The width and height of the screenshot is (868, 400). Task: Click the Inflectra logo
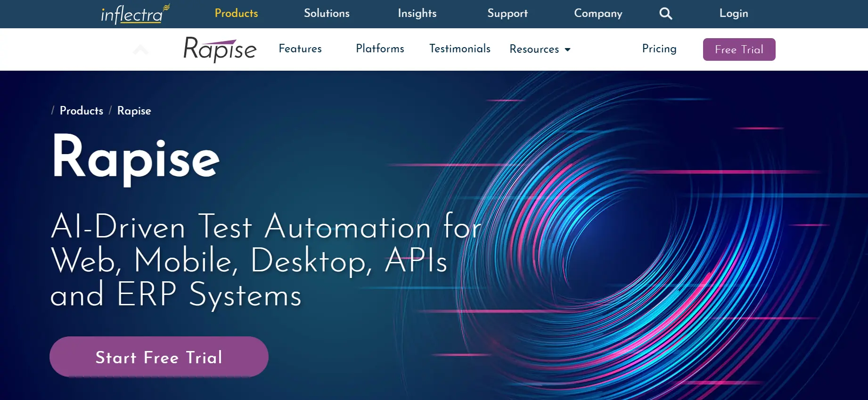135,14
